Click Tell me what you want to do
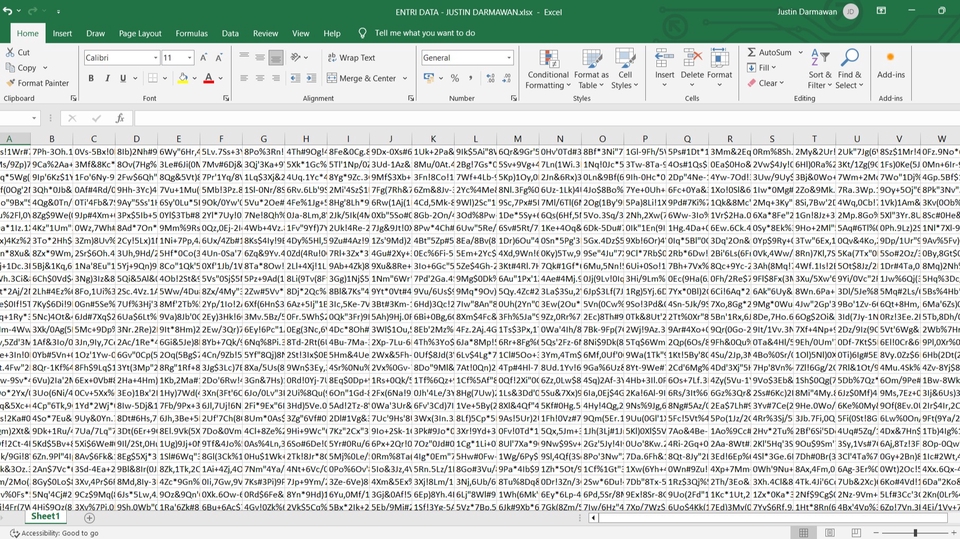This screenshot has height=539, width=960. [x=424, y=33]
